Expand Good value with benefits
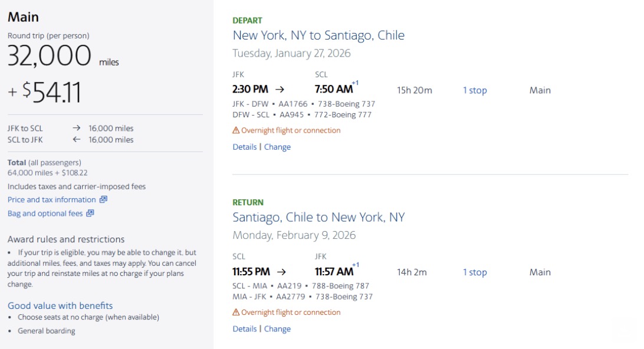644x349 pixels. (x=60, y=305)
